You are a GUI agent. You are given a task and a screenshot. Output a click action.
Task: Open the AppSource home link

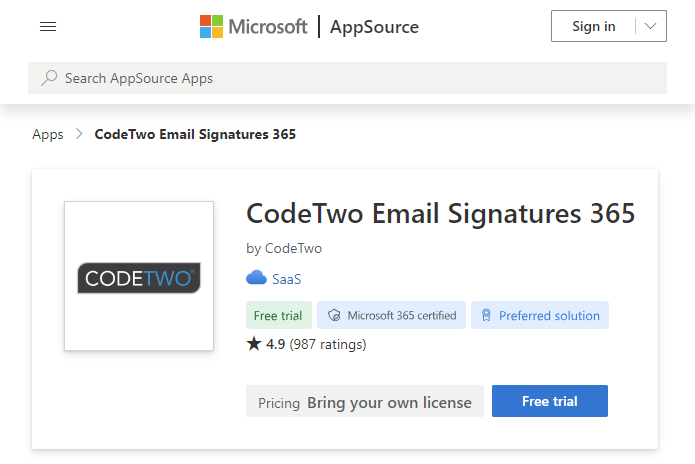click(x=374, y=27)
